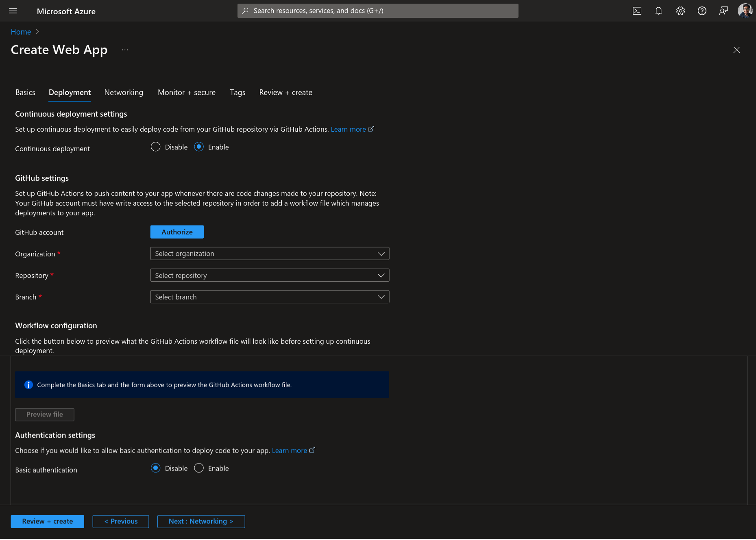Open Cloud Shell from the top bar
756x540 pixels.
click(637, 11)
